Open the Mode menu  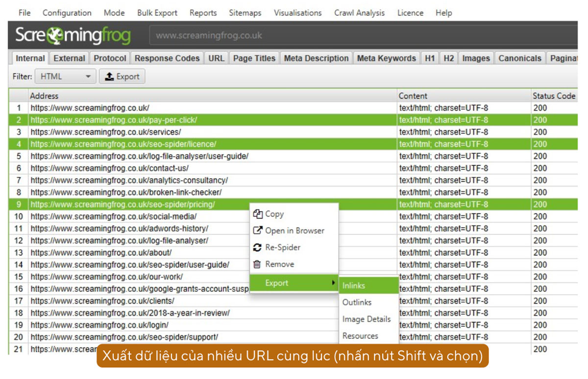tap(114, 13)
